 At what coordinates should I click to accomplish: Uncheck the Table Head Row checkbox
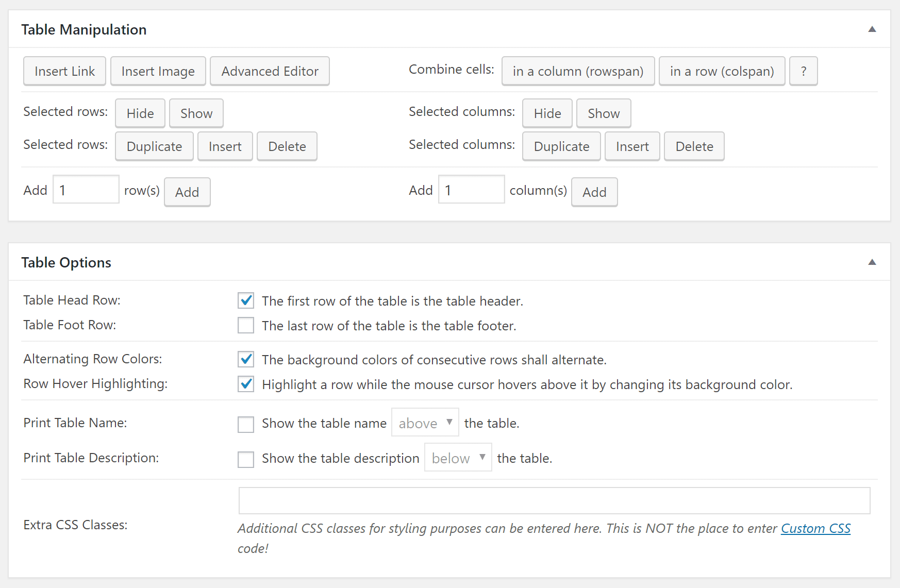246,300
